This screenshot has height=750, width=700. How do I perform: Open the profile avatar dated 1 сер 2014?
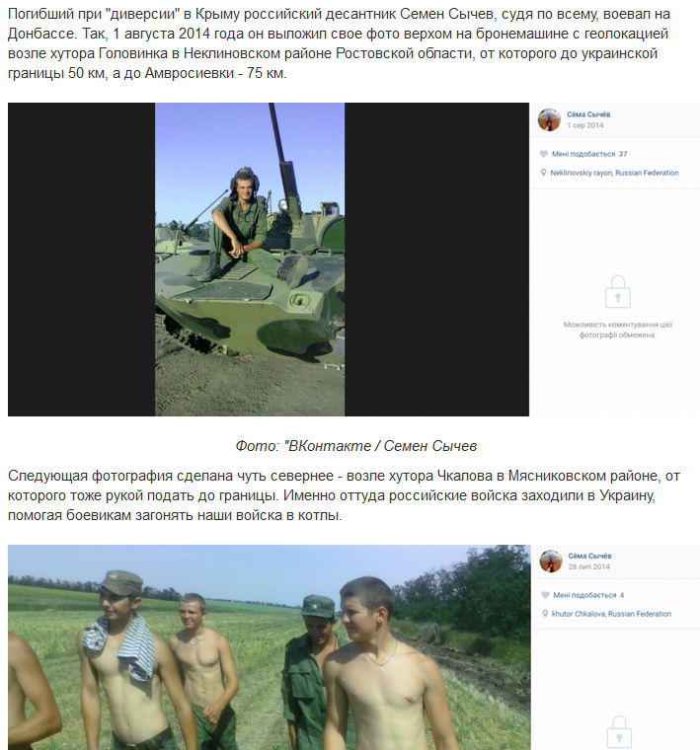[549, 119]
